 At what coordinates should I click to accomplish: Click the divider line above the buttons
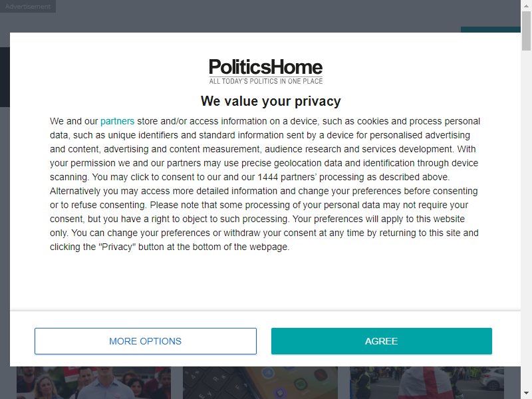click(265, 311)
